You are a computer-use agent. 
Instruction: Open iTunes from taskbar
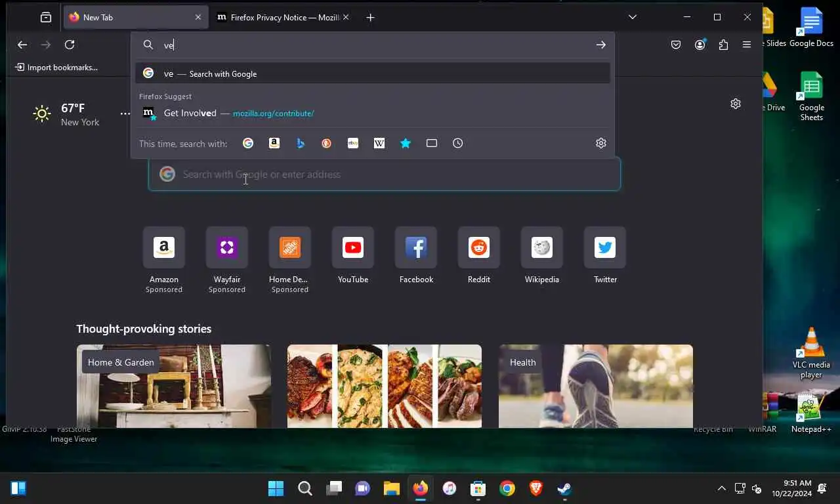tap(449, 488)
